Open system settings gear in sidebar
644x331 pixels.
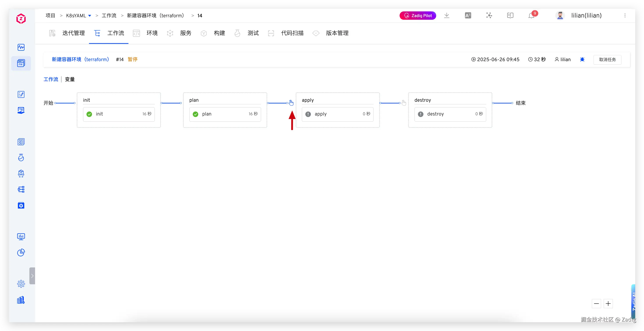pyautogui.click(x=21, y=284)
